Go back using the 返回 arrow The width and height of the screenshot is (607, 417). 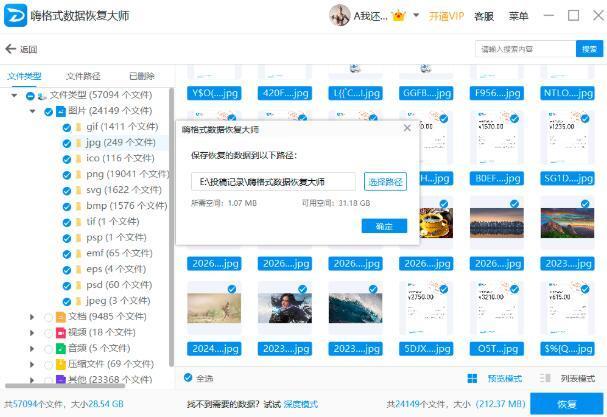click(x=10, y=49)
